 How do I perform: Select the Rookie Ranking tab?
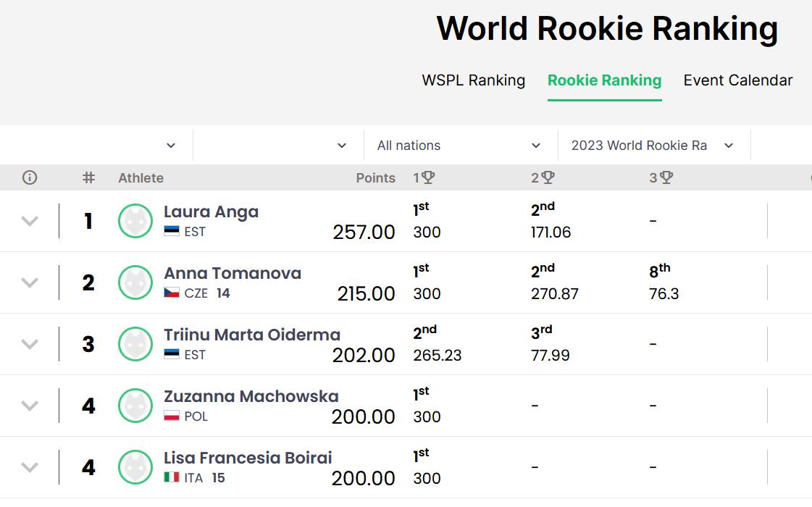click(x=604, y=80)
